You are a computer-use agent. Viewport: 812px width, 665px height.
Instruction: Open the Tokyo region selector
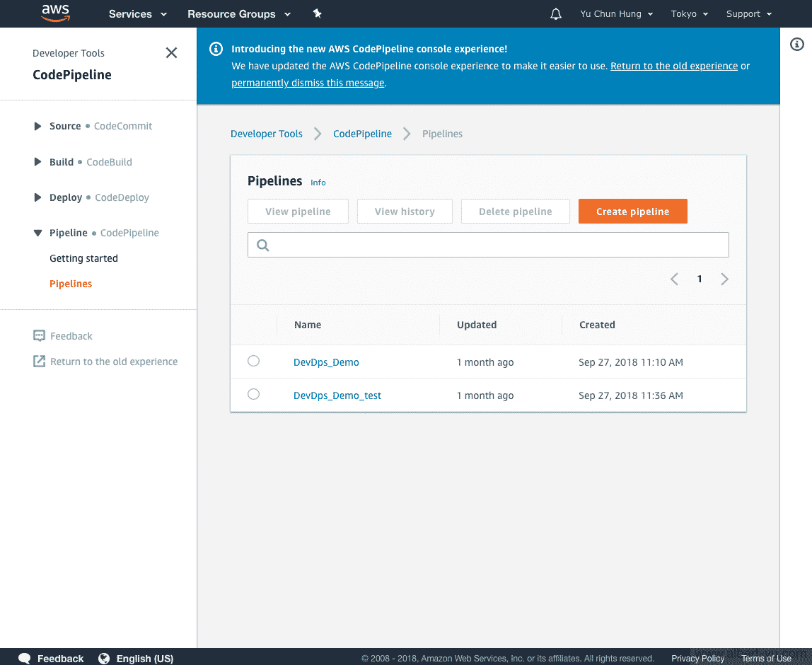point(689,14)
